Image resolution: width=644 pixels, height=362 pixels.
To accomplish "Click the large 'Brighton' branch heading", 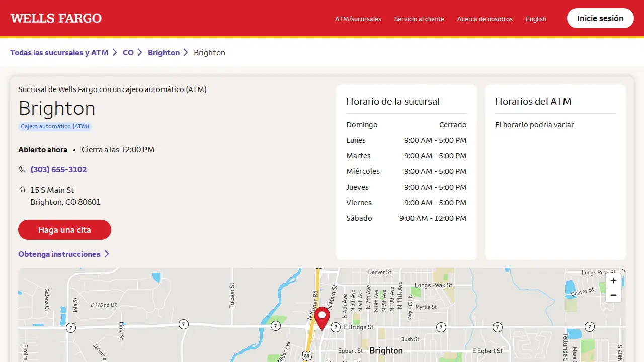I will click(x=57, y=108).
